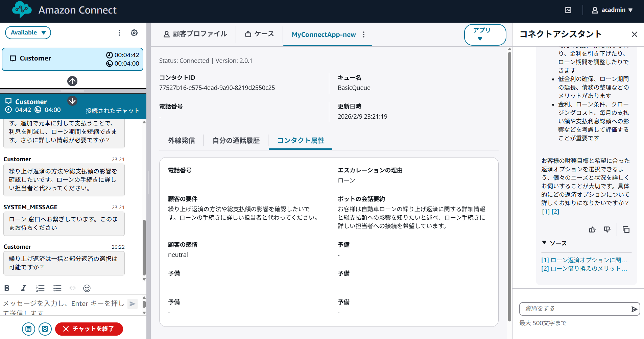Select the 外線発信 tab
The width and height of the screenshot is (644, 339).
click(x=182, y=141)
